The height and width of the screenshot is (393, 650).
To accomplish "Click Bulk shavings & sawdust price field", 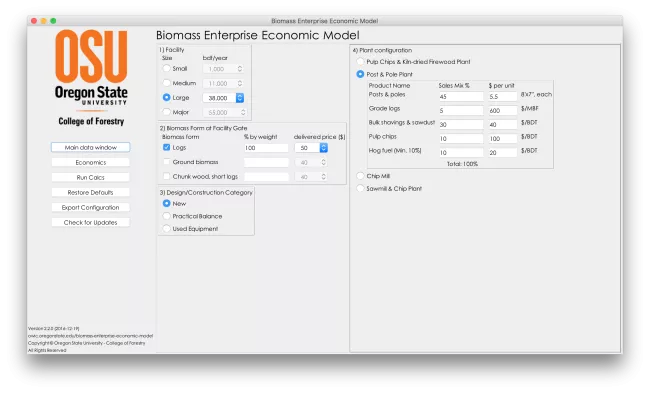I will (x=502, y=124).
